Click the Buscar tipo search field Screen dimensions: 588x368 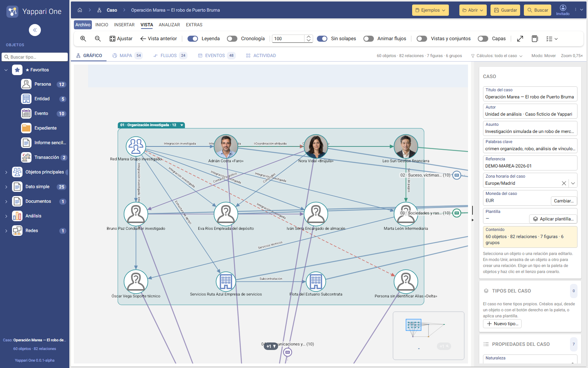(x=35, y=57)
